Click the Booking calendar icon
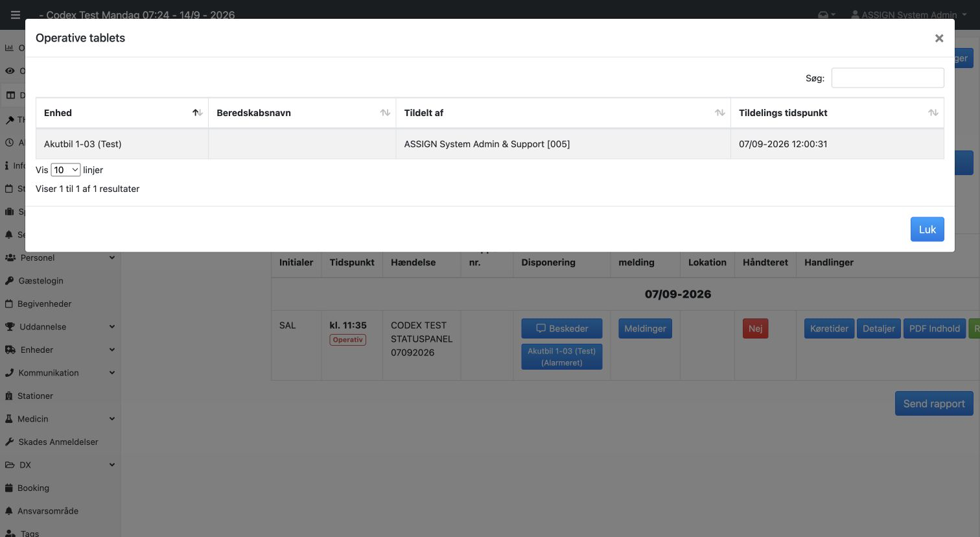This screenshot has width=980, height=537. [9, 488]
